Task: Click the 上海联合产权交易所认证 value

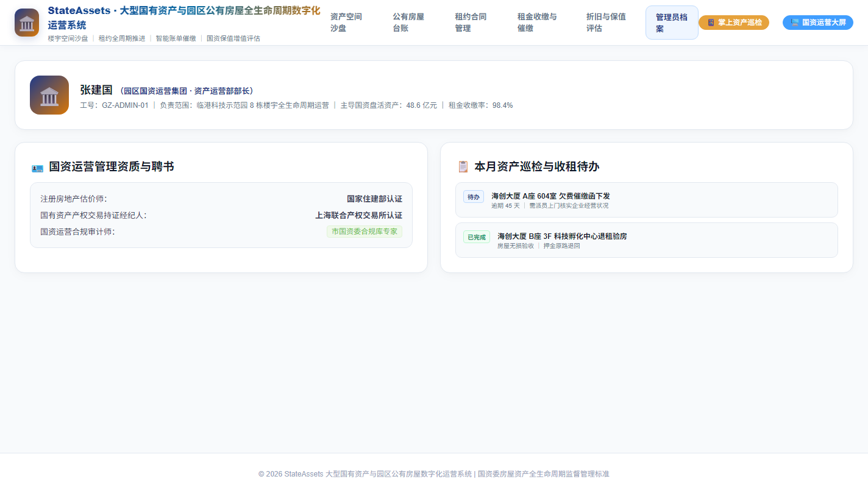Action: pyautogui.click(x=359, y=215)
